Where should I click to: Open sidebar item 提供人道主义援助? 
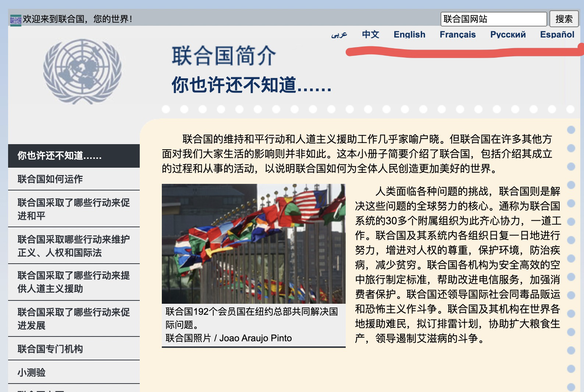click(x=74, y=282)
